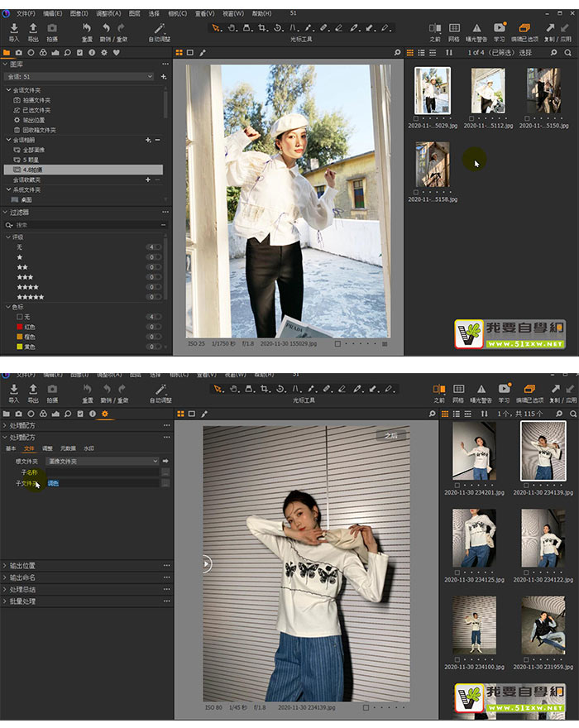Screen dimensions: 579x728
Task: Click the ... button beside 子名称 field
Action: click(165, 472)
